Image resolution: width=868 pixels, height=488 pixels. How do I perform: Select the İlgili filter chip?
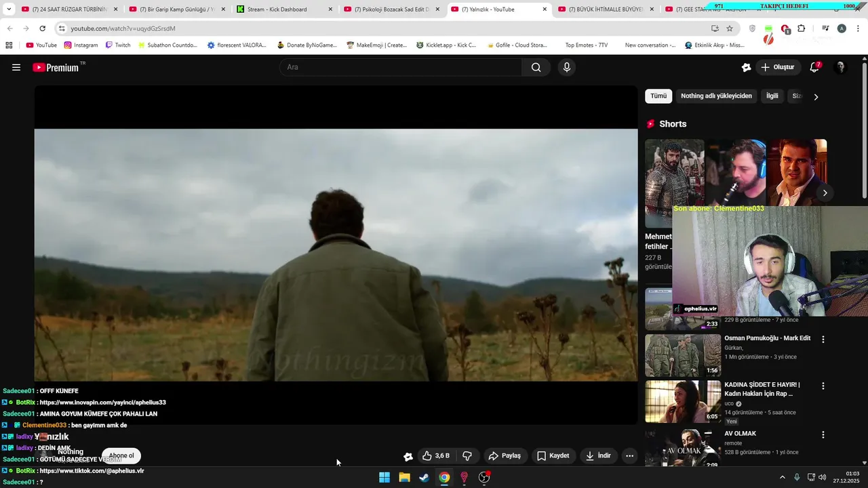pyautogui.click(x=772, y=96)
